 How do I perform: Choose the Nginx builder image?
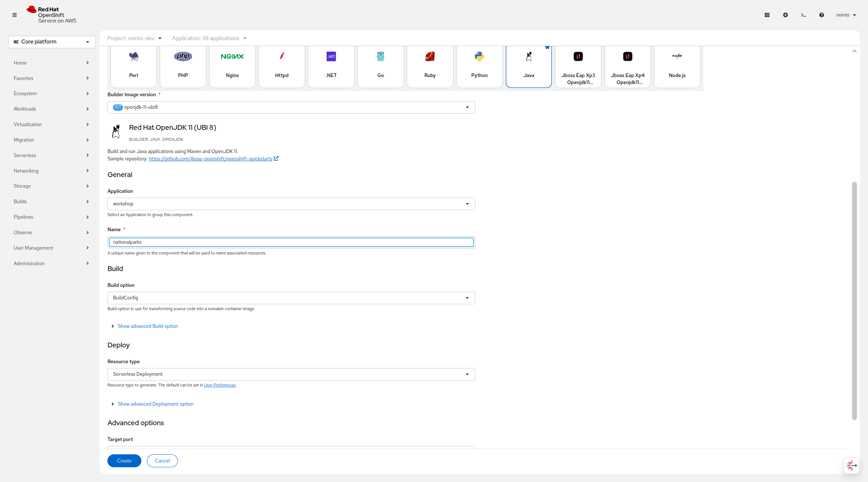(232, 67)
